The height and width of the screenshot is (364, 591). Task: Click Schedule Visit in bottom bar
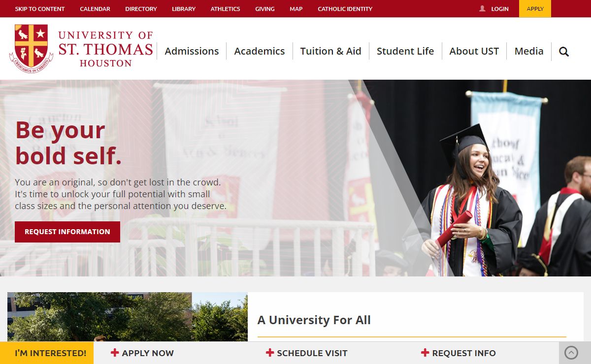coord(307,353)
